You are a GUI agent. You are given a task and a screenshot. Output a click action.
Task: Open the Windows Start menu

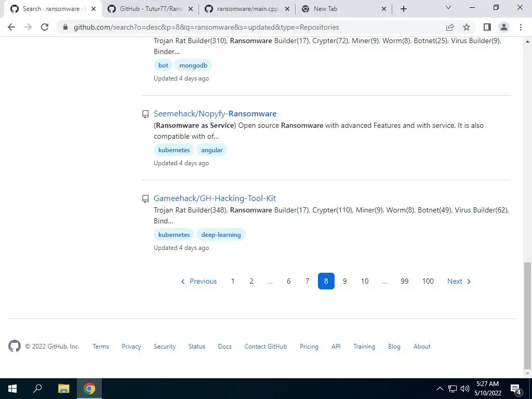tap(12, 389)
